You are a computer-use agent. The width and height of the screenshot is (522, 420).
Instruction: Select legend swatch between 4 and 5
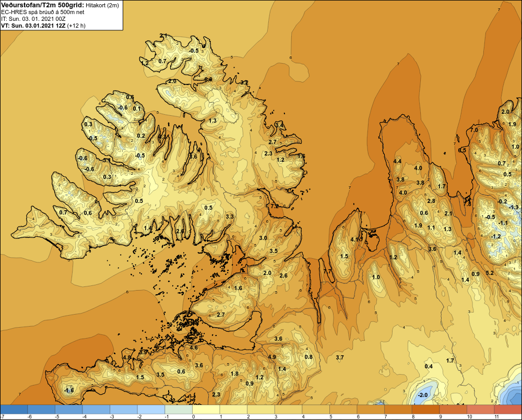pos(316,410)
